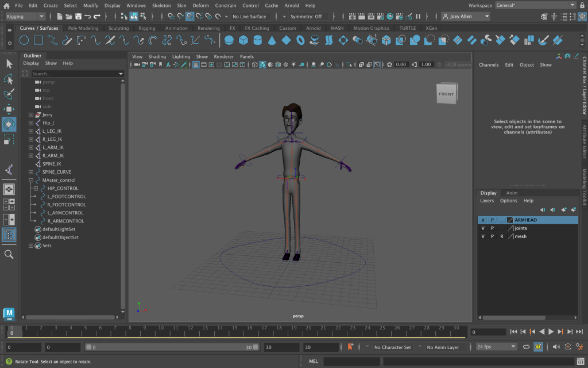Open the 24 fps frame rate dropdown
588x368 pixels.
pos(496,347)
